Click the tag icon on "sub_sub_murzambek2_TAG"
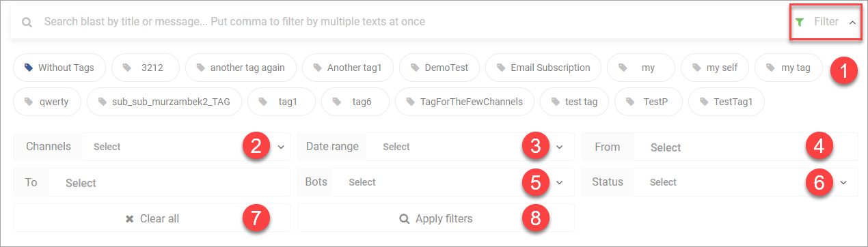Viewport: 868px width, 247px height. pyautogui.click(x=102, y=102)
